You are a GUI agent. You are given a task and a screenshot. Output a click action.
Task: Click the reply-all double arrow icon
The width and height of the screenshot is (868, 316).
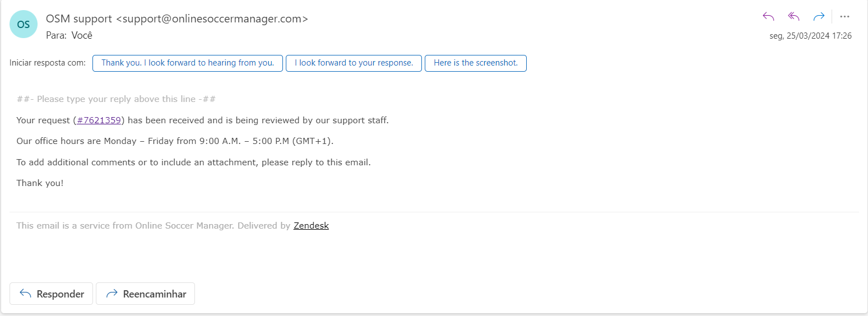793,17
